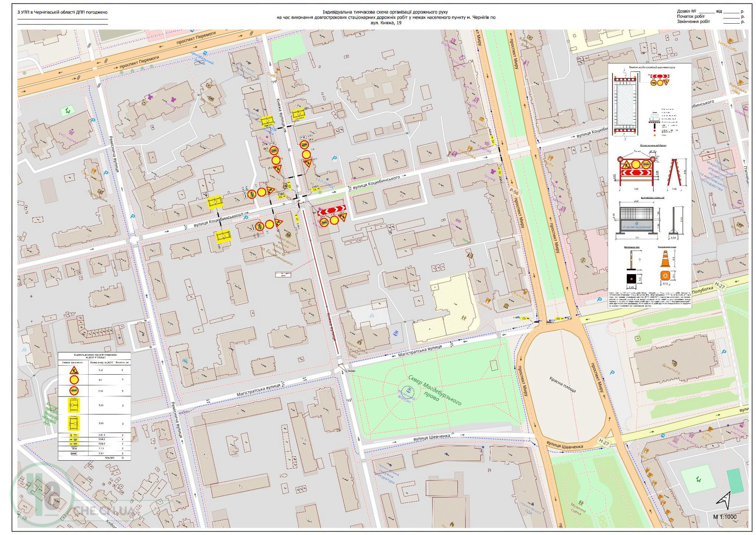Viewport: 756px width, 535px height.
Task: Click the fence panel with КП ЧЕРНІГІВВОДОКАНАЛ banner
Action: (637, 220)
